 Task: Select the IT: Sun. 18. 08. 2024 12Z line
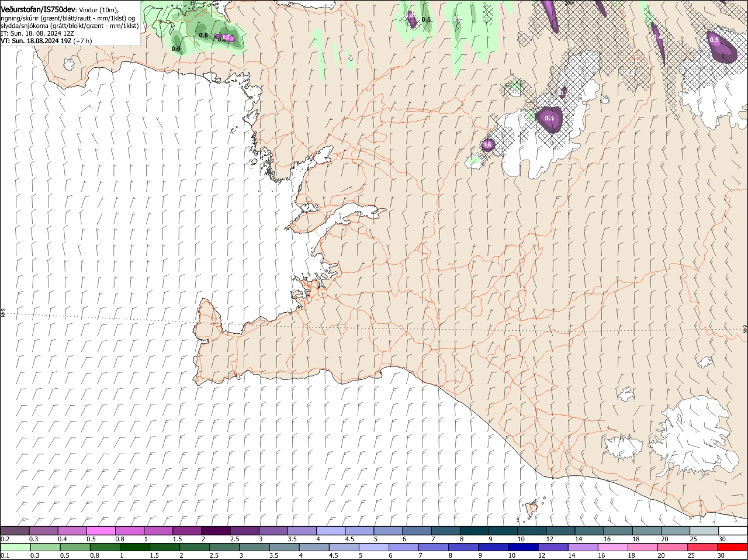tap(37, 33)
